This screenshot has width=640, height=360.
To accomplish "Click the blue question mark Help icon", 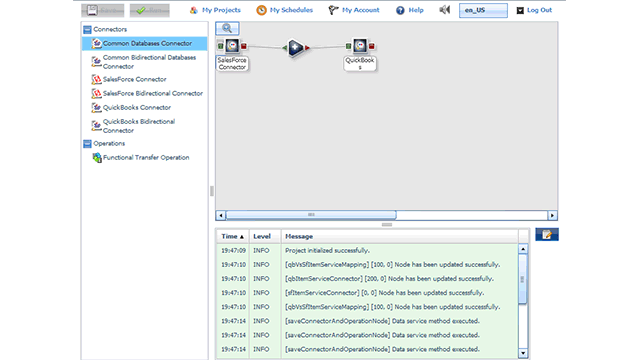I will tap(400, 10).
